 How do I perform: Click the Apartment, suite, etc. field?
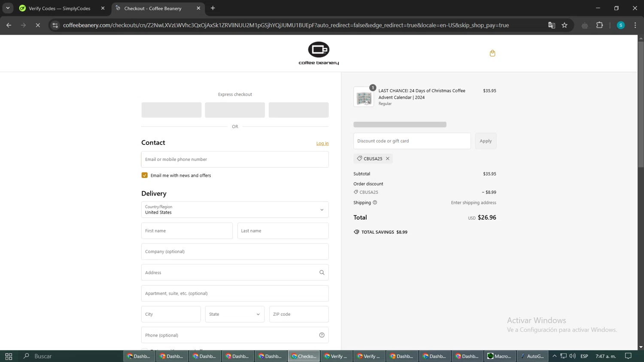click(x=235, y=293)
